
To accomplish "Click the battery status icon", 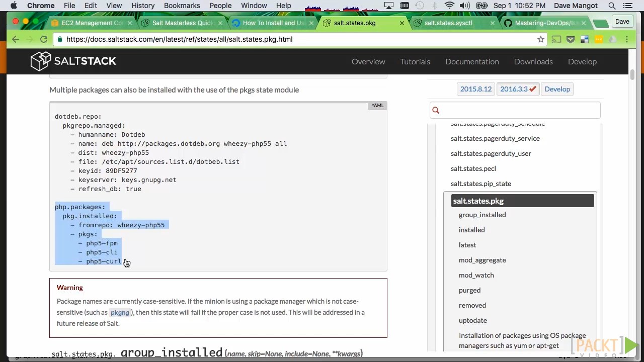I will click(481, 6).
